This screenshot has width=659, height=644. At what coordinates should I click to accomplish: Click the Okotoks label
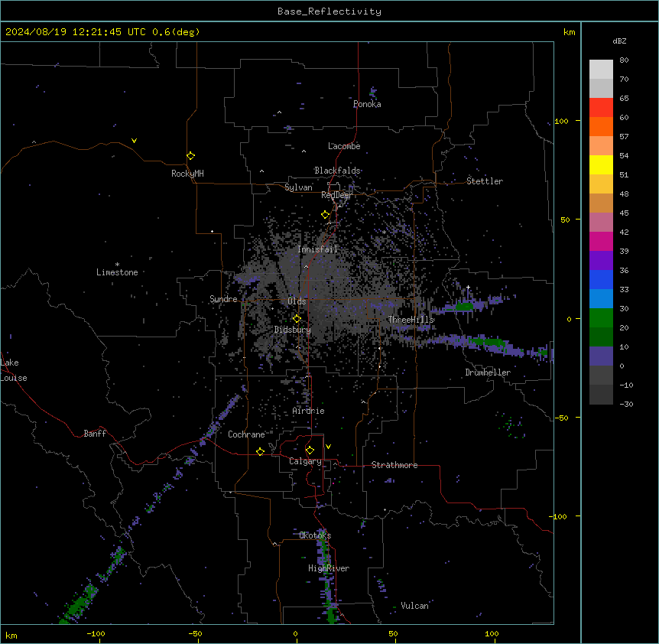click(315, 535)
